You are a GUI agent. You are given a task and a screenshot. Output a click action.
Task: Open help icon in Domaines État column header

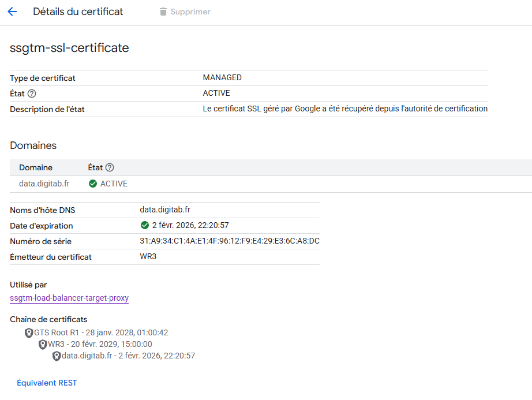110,167
